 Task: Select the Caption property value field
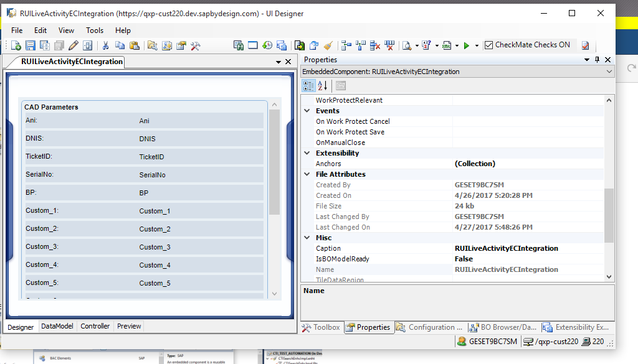click(x=528, y=248)
